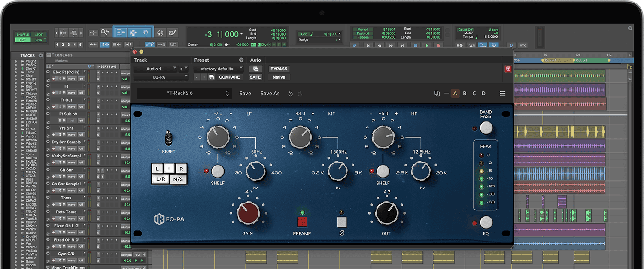644x269 pixels.
Task: Select the Grabber hand tool
Action: (146, 33)
